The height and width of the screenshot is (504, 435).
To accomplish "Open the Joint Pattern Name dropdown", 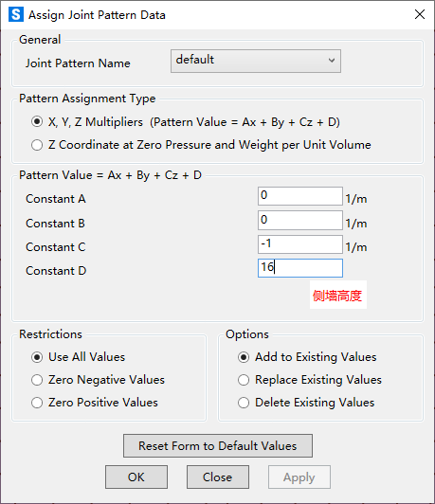I will (256, 61).
